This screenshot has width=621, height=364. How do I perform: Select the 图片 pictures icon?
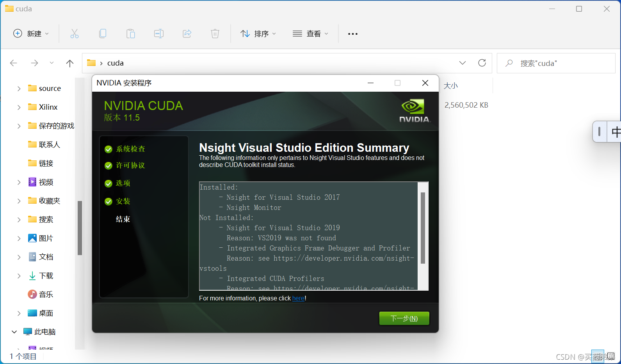[x=32, y=238]
